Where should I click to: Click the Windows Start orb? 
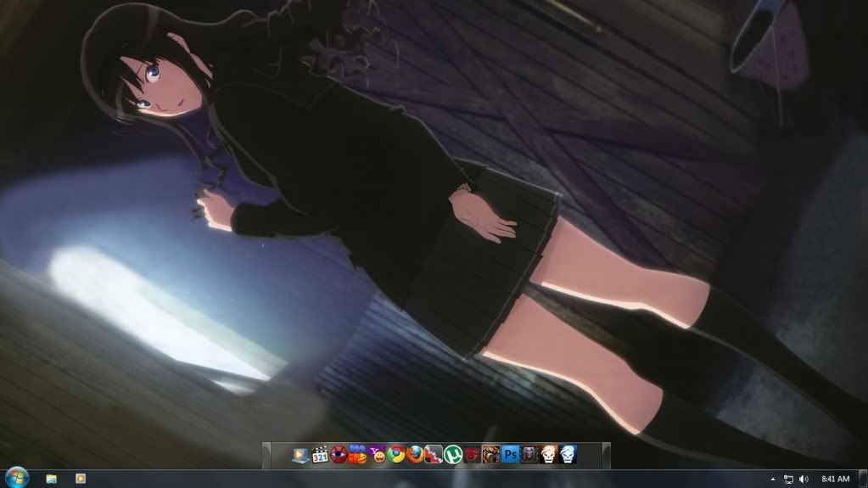pyautogui.click(x=16, y=479)
